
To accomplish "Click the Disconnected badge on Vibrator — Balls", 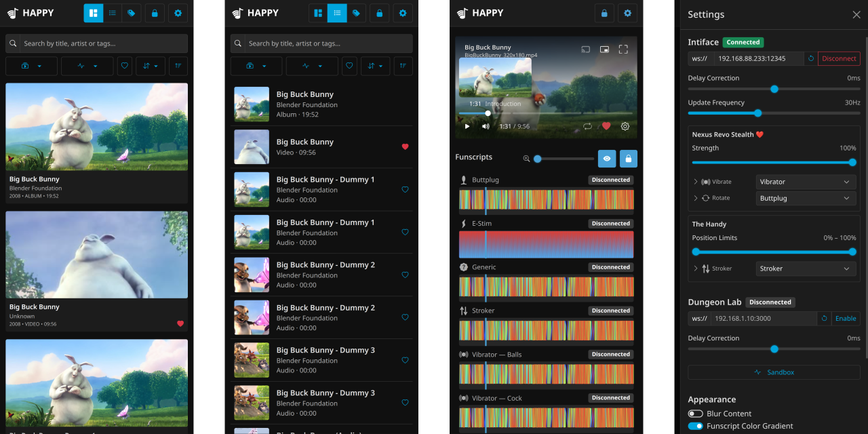I will pyautogui.click(x=611, y=354).
